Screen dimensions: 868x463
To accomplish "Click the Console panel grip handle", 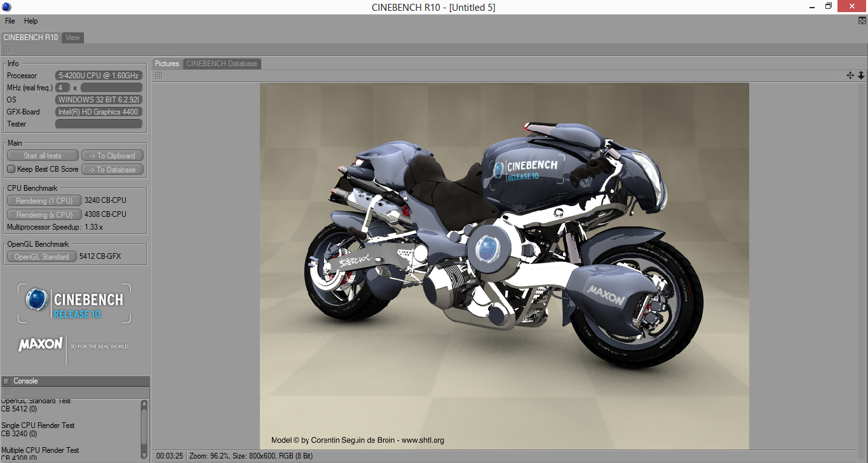I will tap(7, 392).
